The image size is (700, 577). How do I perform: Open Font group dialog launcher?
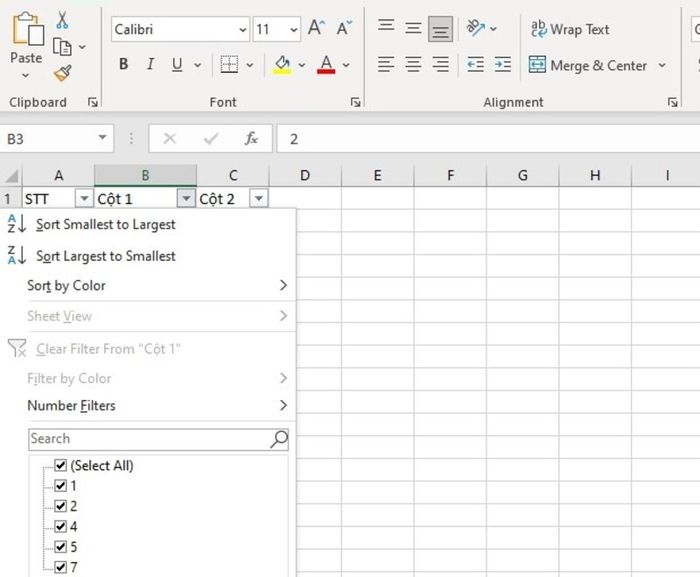coord(355,103)
